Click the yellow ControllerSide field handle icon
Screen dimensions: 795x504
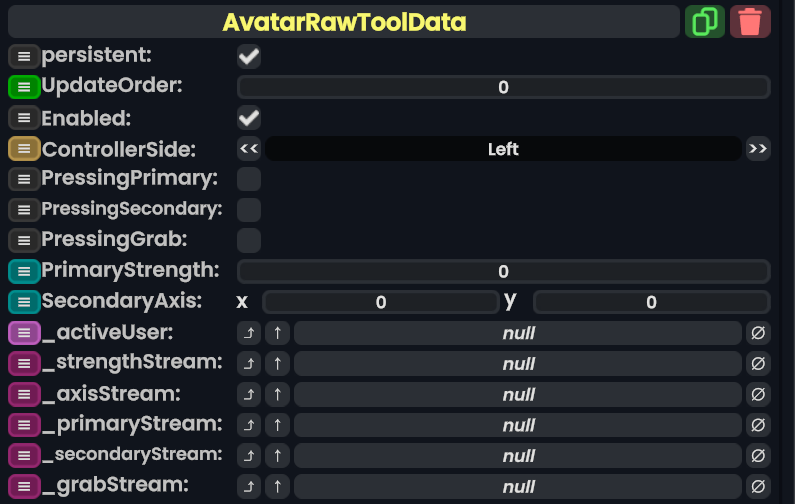point(24,150)
